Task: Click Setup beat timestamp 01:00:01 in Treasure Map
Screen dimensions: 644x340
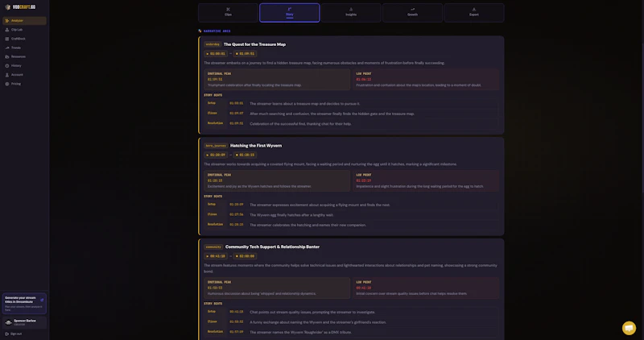Action: (236, 103)
